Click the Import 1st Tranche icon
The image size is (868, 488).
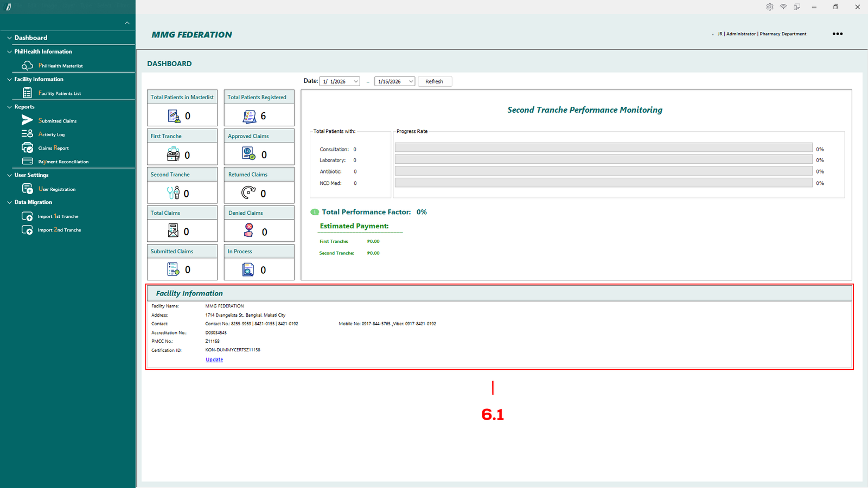tap(27, 216)
